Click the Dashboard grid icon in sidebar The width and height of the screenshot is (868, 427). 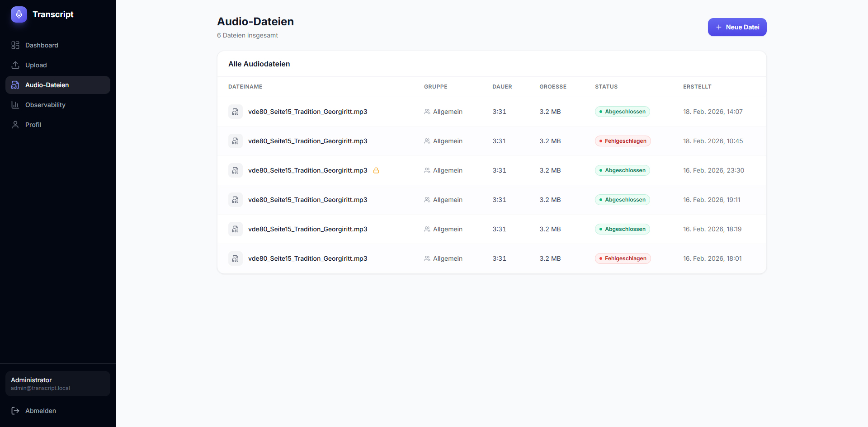coord(15,45)
